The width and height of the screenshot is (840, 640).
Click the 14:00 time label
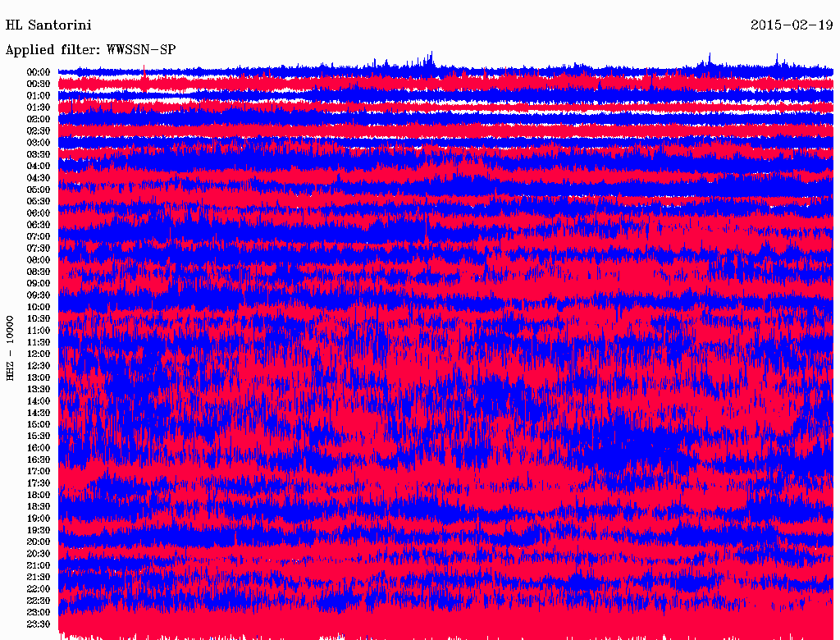coord(38,401)
